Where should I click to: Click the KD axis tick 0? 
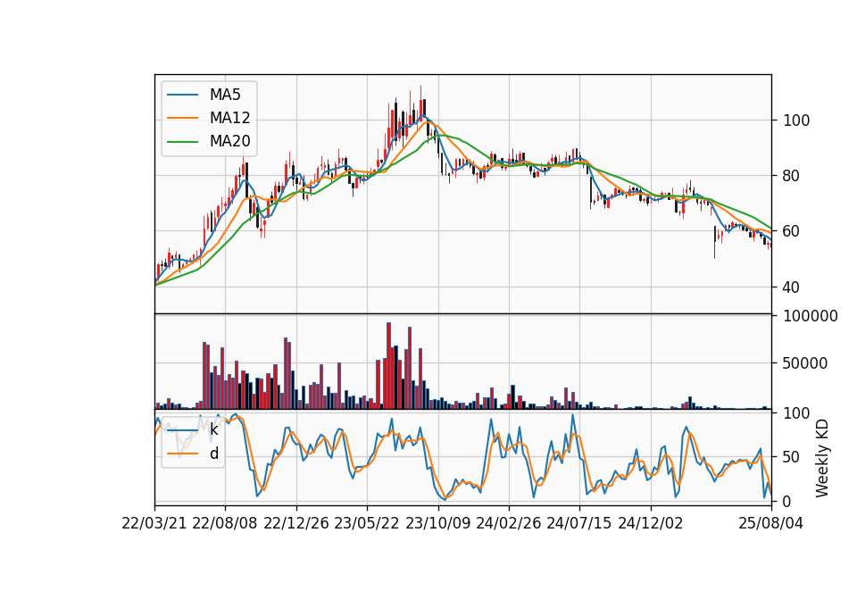point(787,501)
